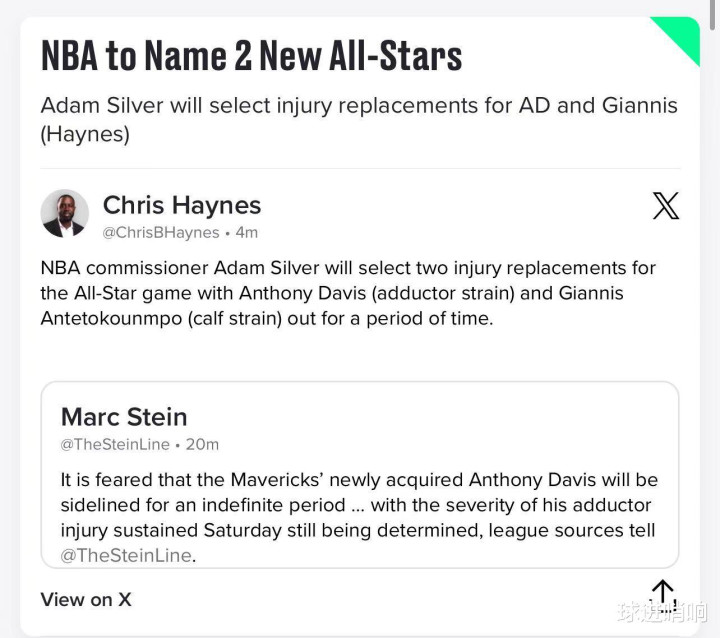
Task: Click the 20m timestamp on Stein tweet
Action: (x=202, y=445)
